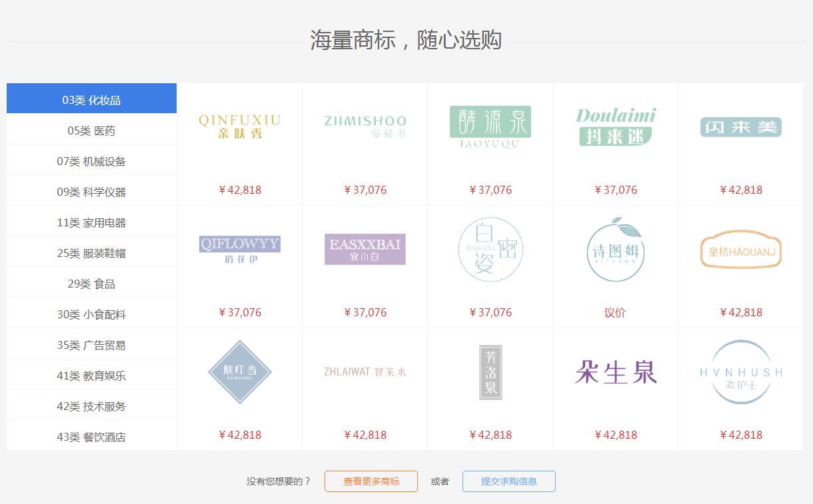813x504 pixels.
Task: Select the 朵生泉 purple trademark logo
Action: 616,372
